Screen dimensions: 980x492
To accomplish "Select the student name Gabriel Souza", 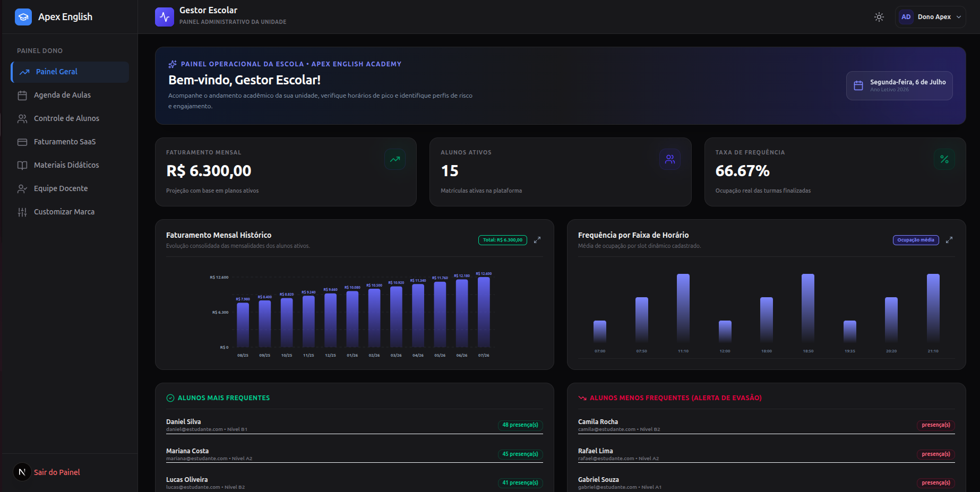I will click(598, 480).
